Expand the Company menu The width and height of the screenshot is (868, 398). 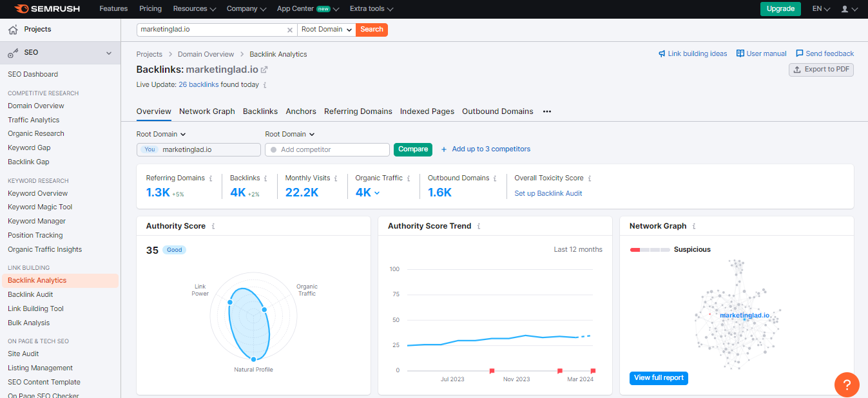click(246, 9)
